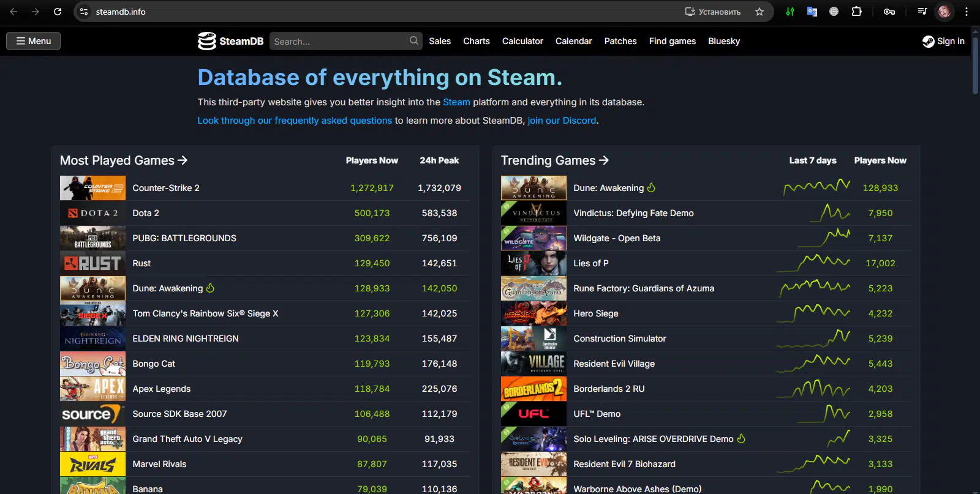Open the extensions puzzle icon
This screenshot has width=980, height=494.
(856, 12)
